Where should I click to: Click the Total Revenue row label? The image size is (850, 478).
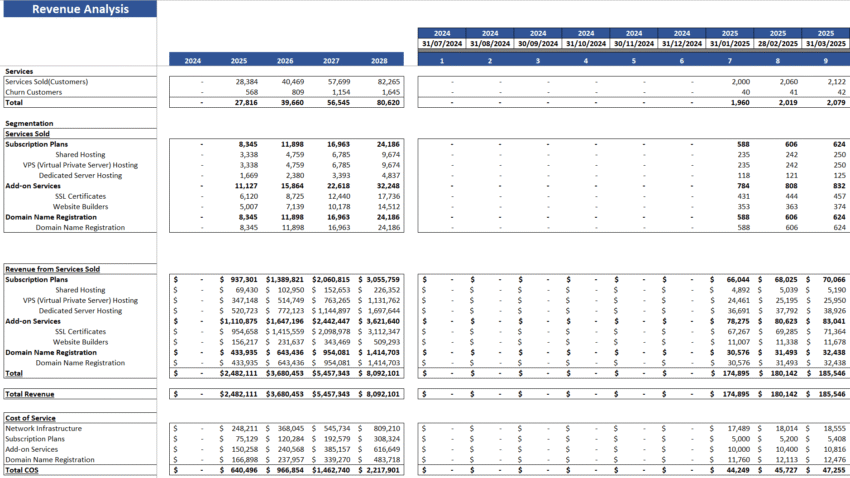30,394
